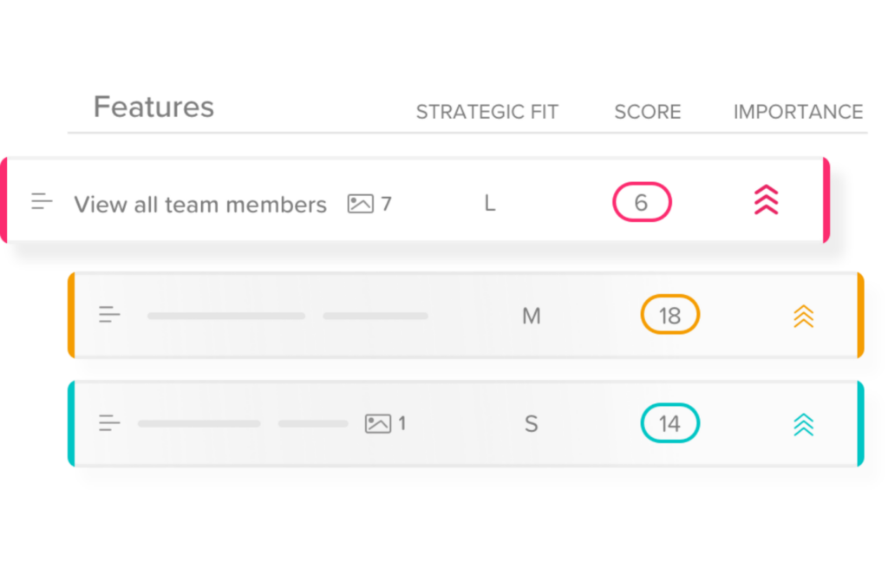
Task: Click the drag handle on the orange feature row
Action: (x=109, y=315)
